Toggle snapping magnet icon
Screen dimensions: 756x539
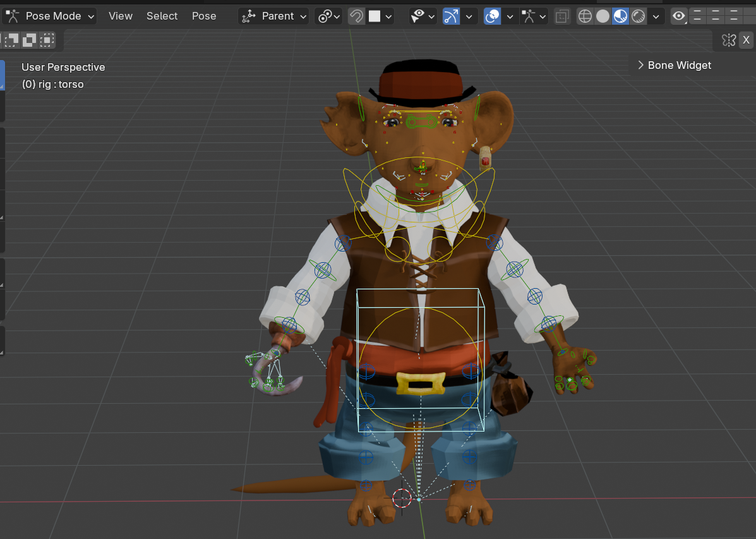click(x=357, y=16)
